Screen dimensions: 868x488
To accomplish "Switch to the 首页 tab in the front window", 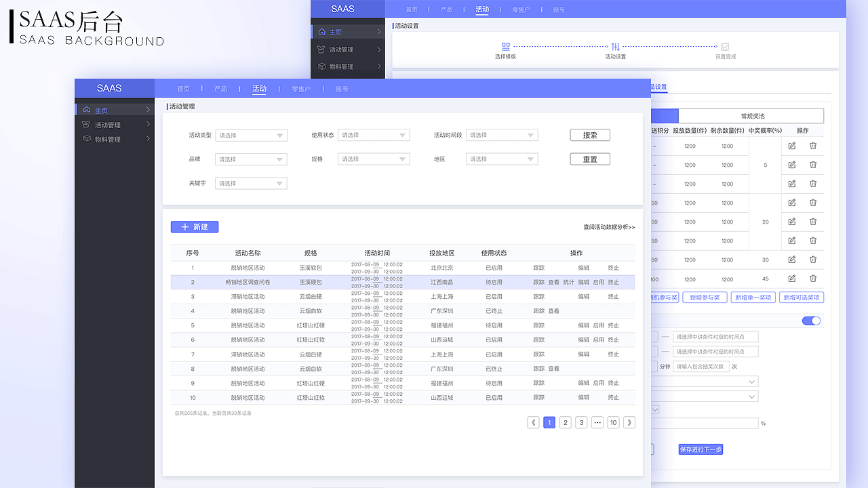I will tap(183, 89).
